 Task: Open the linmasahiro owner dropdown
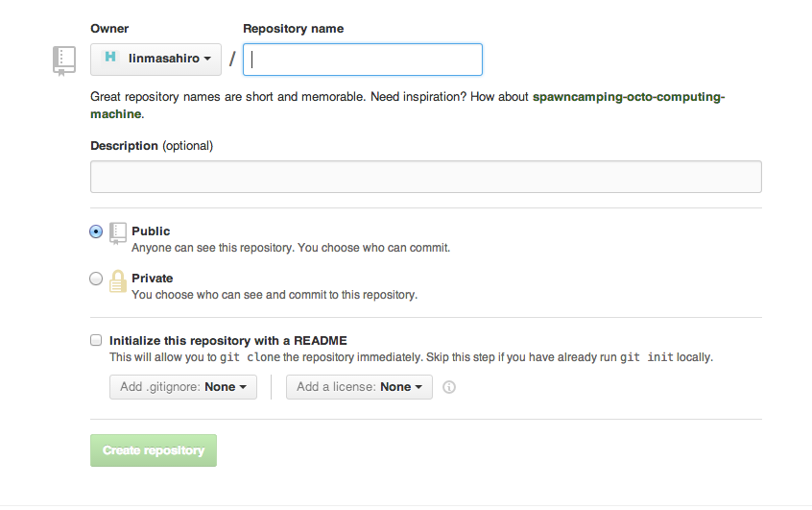[156, 60]
